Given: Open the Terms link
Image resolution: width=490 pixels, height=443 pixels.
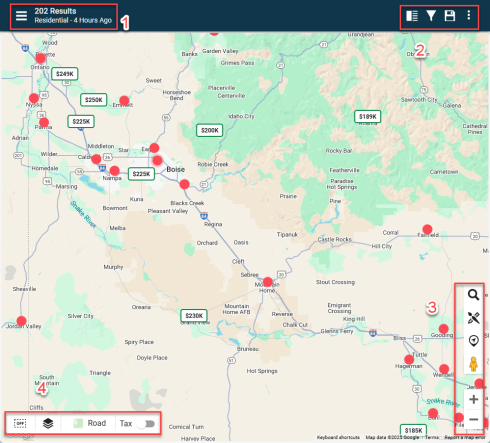Looking at the screenshot, I should [432, 437].
